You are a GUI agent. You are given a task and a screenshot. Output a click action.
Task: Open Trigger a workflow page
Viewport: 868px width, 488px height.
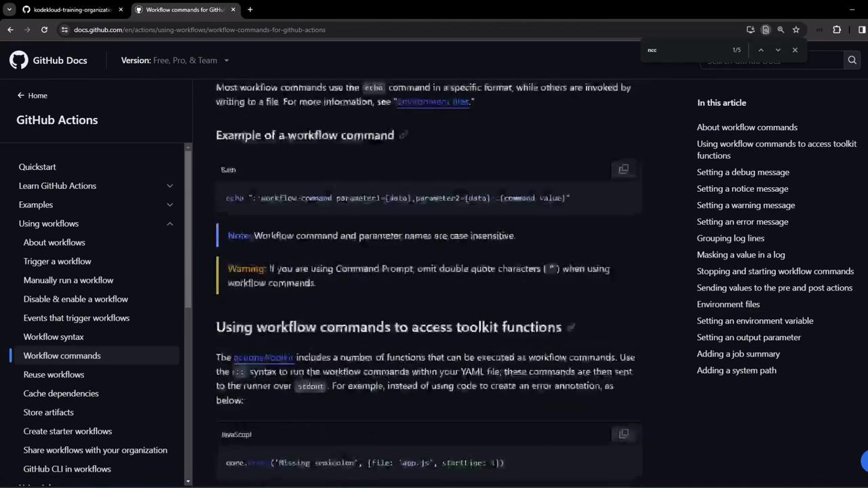click(57, 262)
